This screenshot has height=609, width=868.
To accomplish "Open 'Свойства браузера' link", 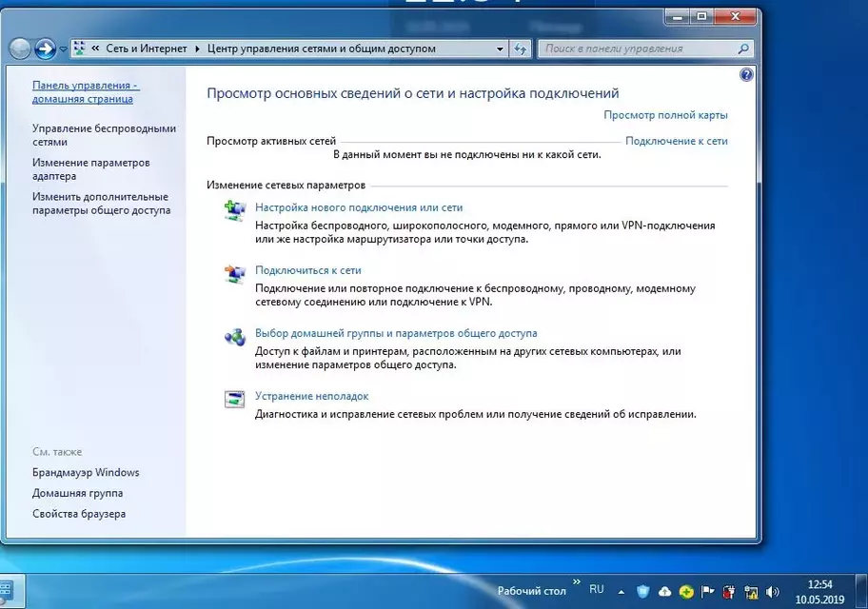I will (x=79, y=514).
